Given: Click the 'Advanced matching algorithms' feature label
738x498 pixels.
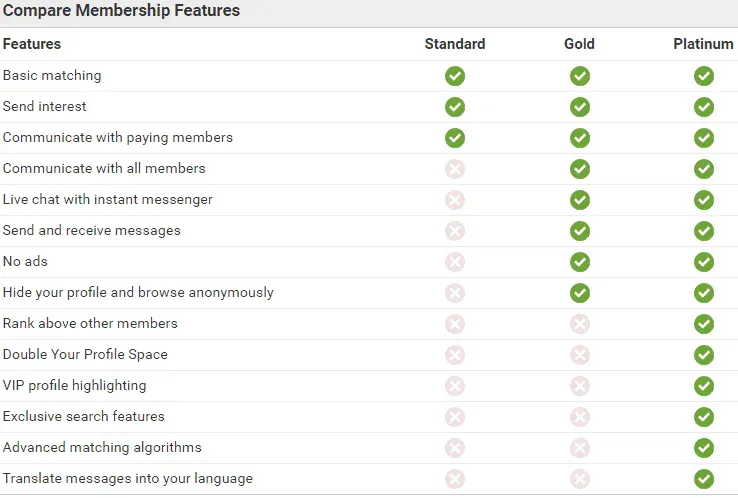Looking at the screenshot, I should (x=102, y=448).
